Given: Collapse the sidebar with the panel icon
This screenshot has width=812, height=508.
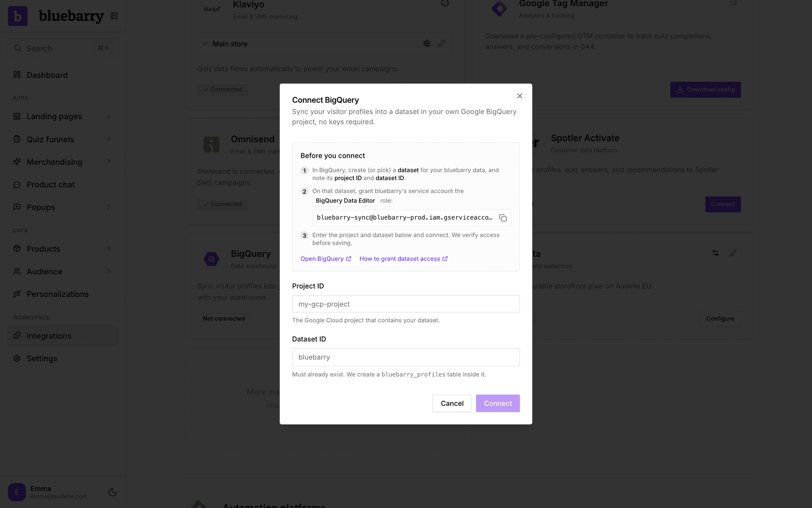Looking at the screenshot, I should coord(114,16).
